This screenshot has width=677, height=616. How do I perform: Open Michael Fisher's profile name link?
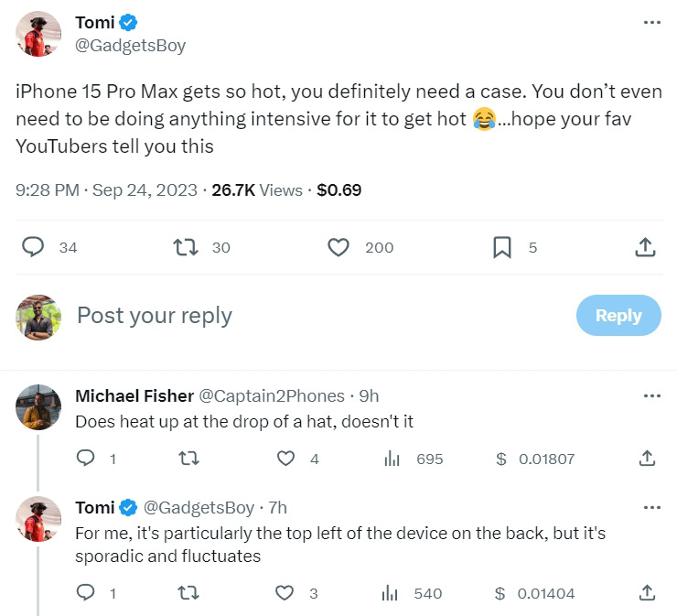134,396
